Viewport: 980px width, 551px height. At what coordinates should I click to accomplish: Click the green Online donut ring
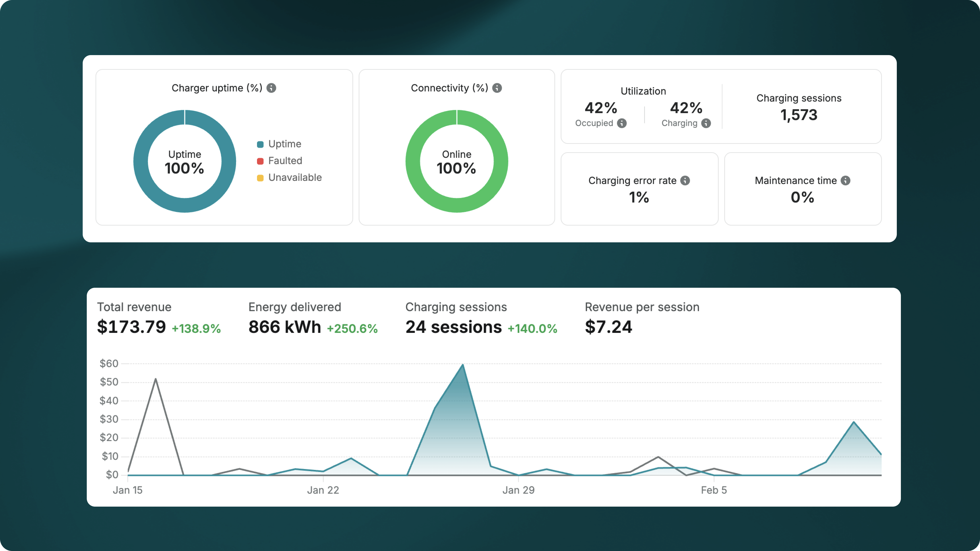[412, 161]
